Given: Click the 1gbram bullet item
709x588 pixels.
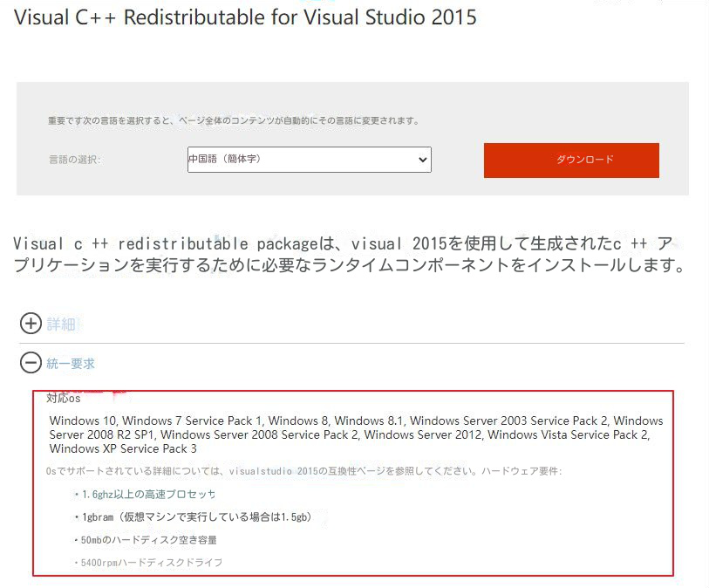Looking at the screenshot, I should coord(194,517).
